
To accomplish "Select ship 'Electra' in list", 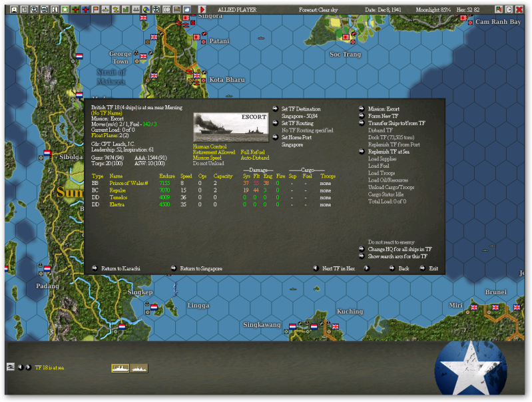I will (117, 204).
